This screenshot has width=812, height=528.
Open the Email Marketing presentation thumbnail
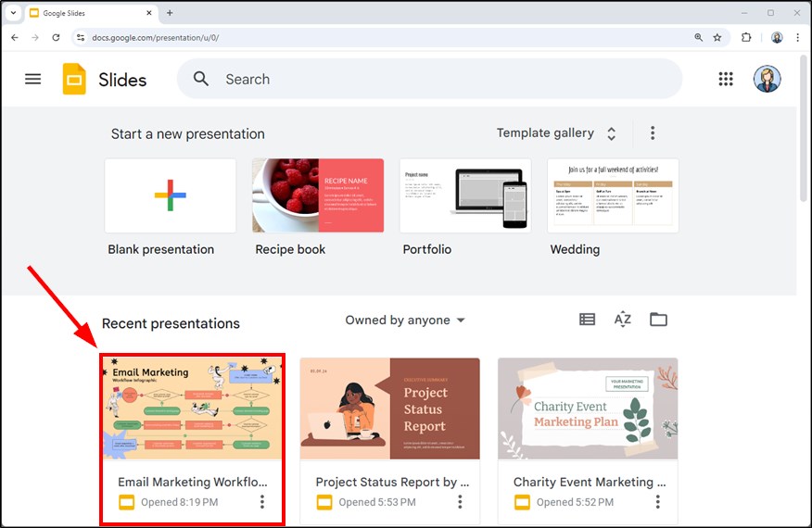(192, 408)
